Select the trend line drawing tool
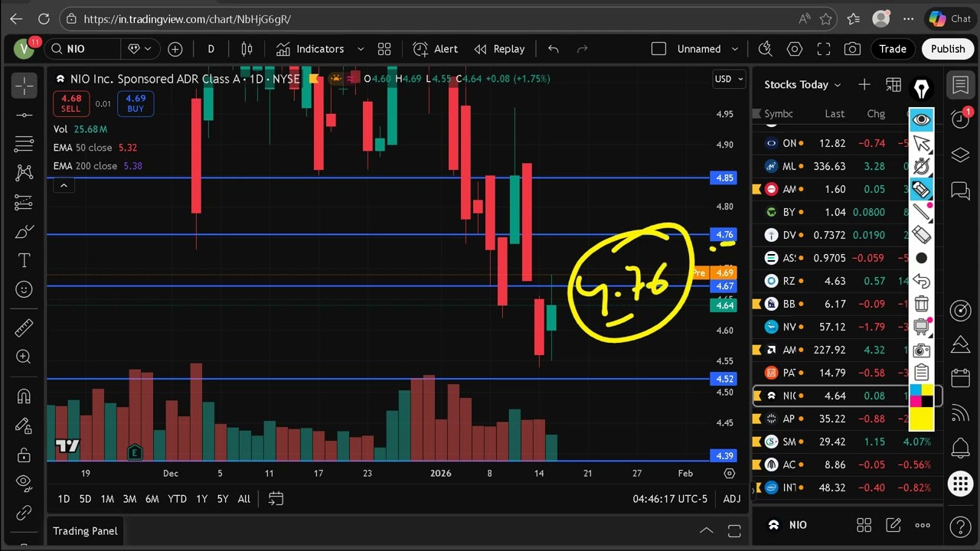 pos(24,115)
